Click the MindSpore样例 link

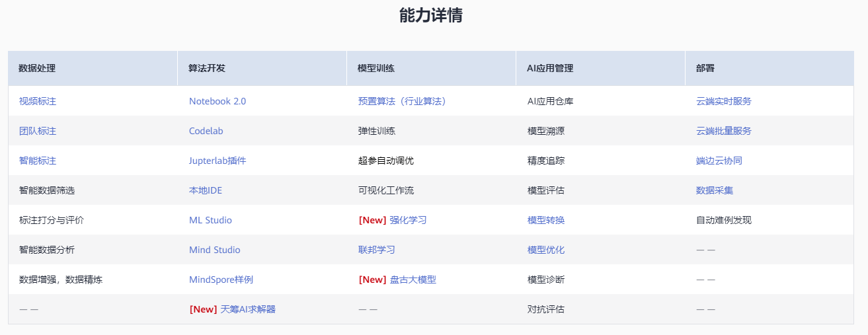coord(221,279)
